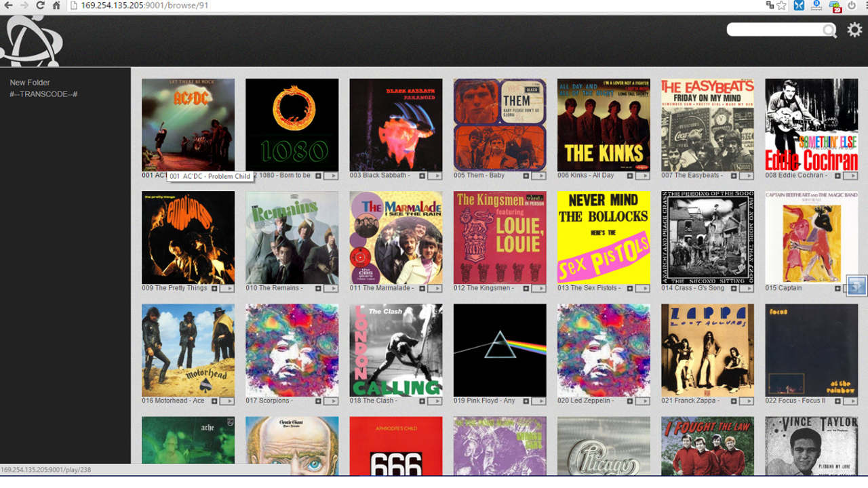Click the add icon for 016 Motorhead - Ace

(214, 401)
